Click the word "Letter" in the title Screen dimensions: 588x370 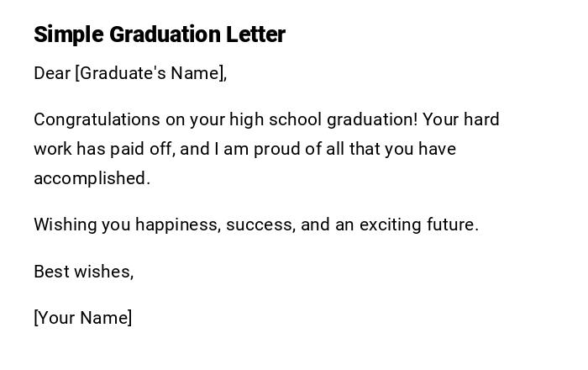coord(255,34)
